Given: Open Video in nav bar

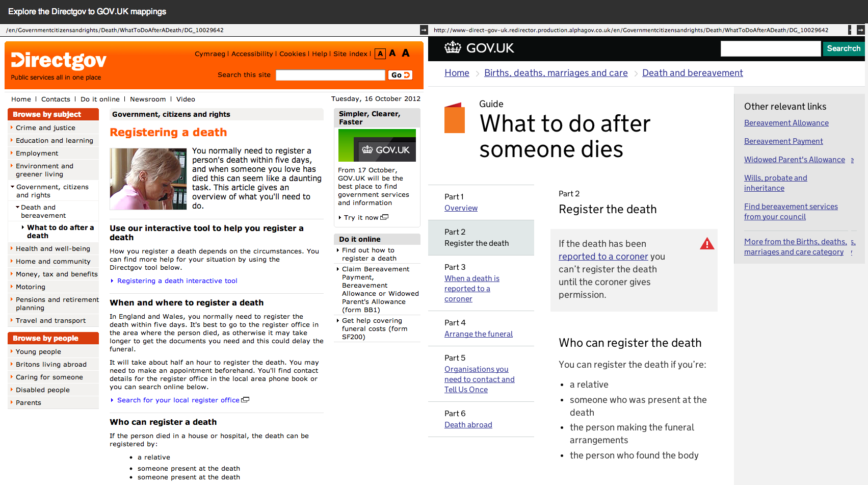Looking at the screenshot, I should 186,99.
